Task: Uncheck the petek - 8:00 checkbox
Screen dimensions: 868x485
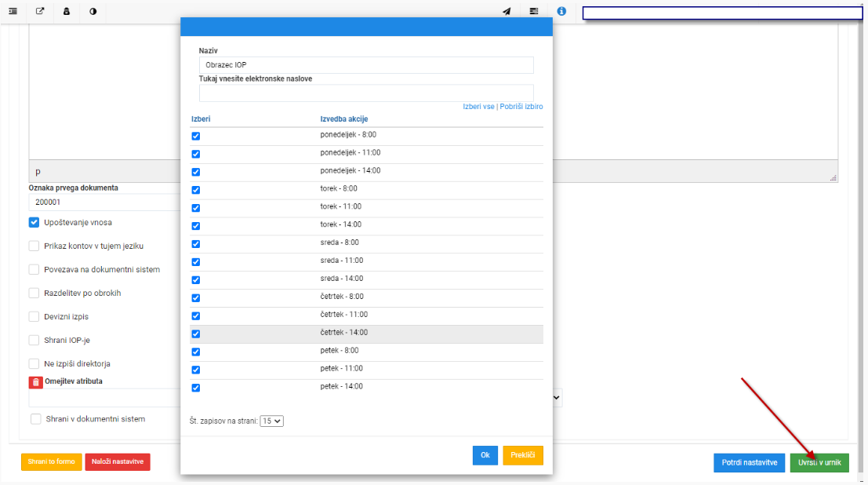Action: 196,352
